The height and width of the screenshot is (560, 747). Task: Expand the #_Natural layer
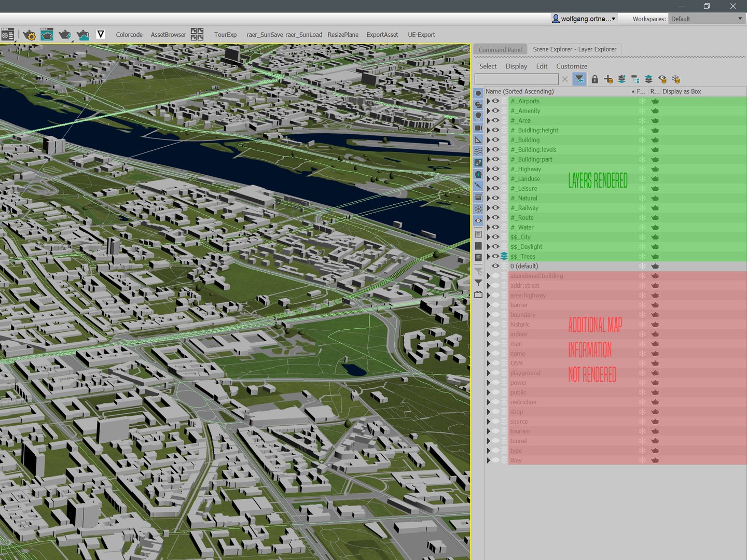point(488,198)
